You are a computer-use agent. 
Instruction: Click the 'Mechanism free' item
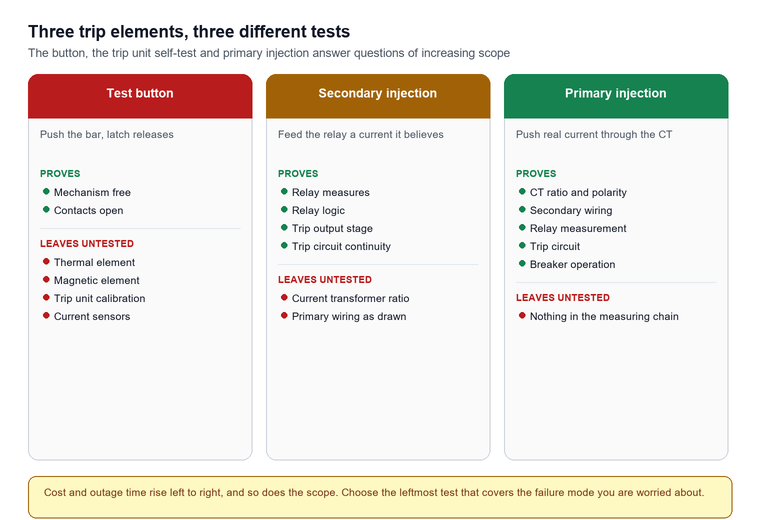92,192
